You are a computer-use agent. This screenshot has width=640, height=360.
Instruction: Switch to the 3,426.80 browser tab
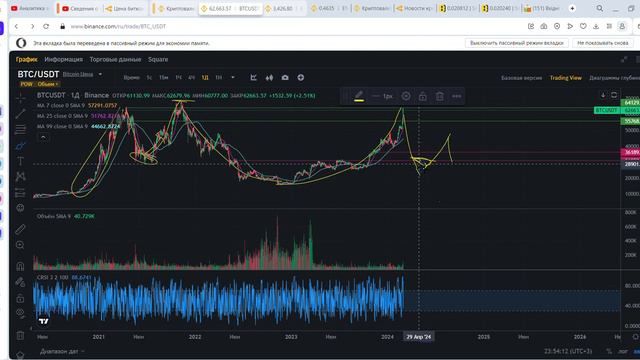[x=284, y=8]
